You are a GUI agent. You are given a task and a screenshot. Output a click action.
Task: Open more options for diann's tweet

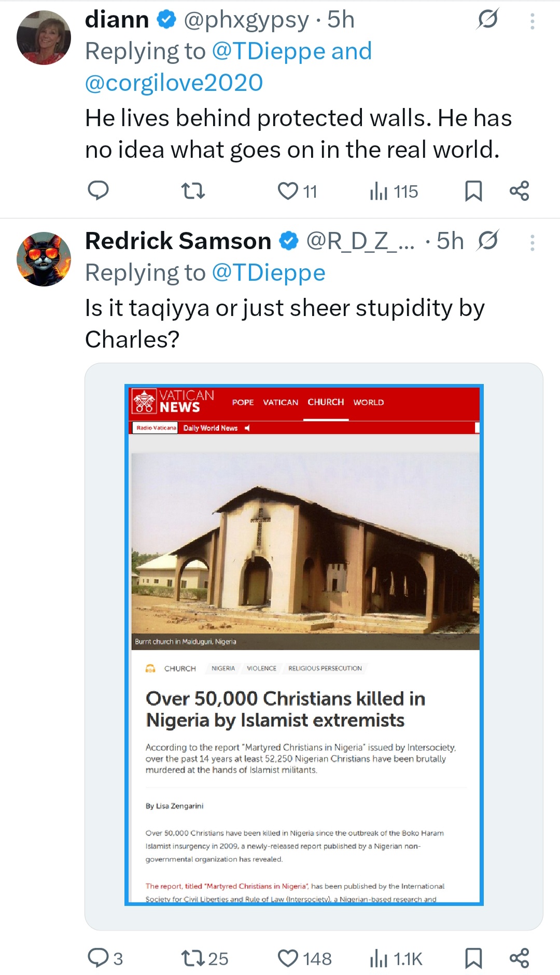click(x=532, y=21)
